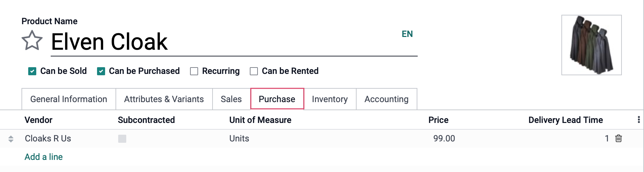Uncheck the Can be Purchased checkbox
The height and width of the screenshot is (172, 644).
click(x=101, y=71)
